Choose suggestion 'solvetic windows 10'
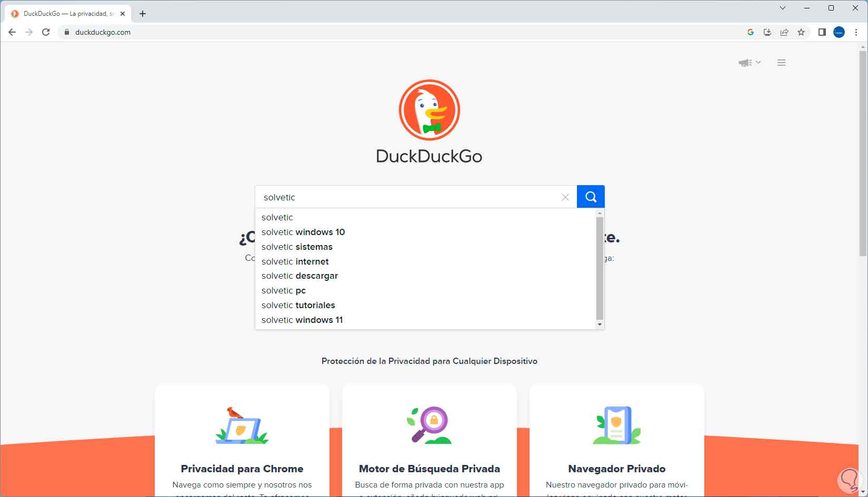This screenshot has width=868, height=497. pos(426,232)
